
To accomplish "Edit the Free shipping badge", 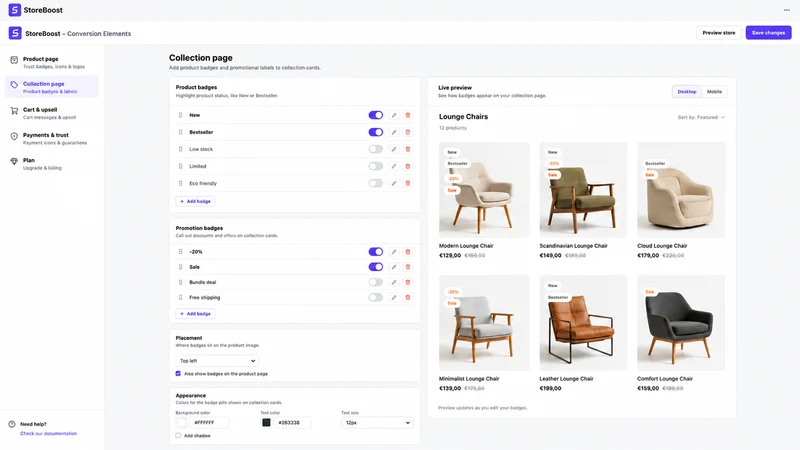I will [393, 297].
